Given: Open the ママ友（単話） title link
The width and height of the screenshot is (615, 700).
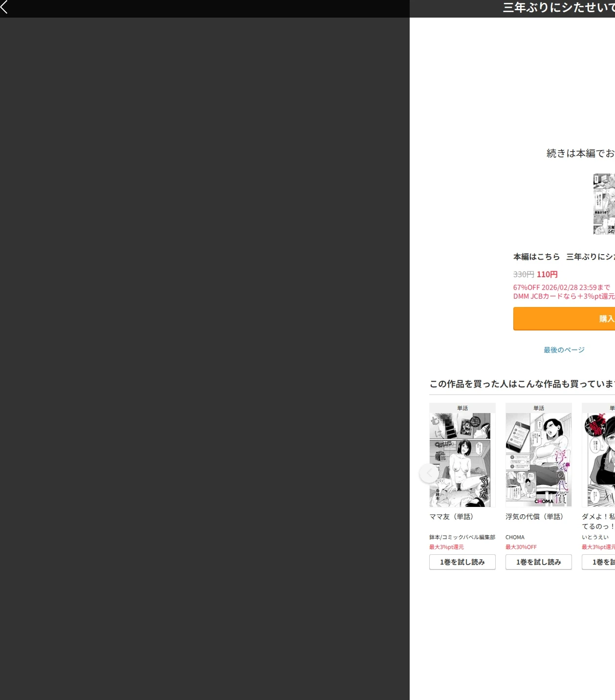Looking at the screenshot, I should (451, 517).
